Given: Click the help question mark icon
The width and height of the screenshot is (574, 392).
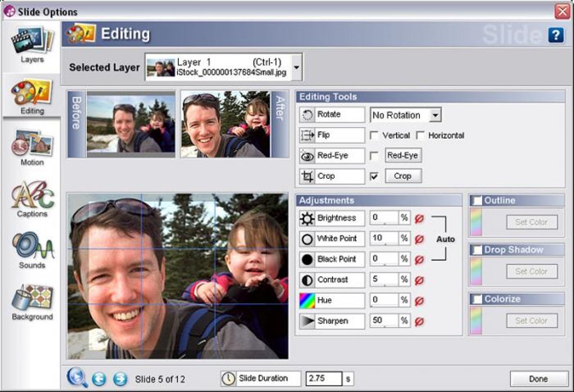Looking at the screenshot, I should click(555, 35).
